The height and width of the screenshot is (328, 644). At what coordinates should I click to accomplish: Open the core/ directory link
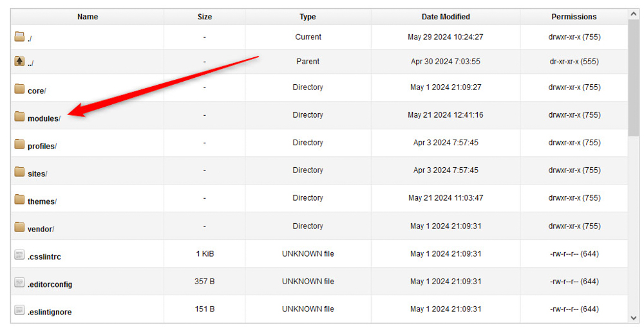pyautogui.click(x=37, y=91)
